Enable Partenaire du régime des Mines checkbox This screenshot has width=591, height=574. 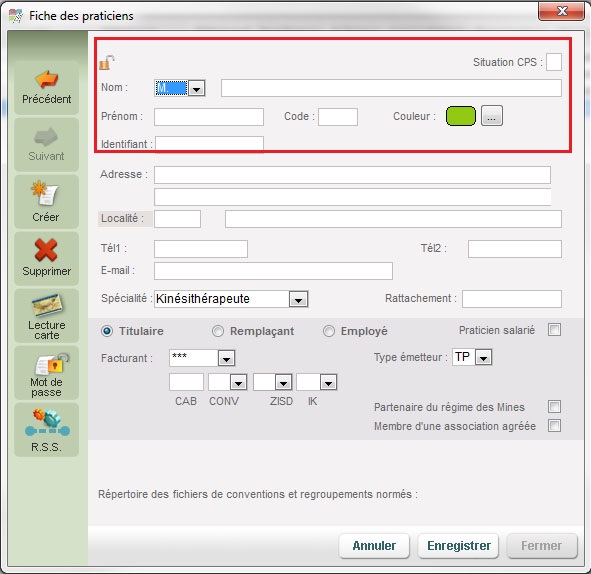pyautogui.click(x=554, y=407)
